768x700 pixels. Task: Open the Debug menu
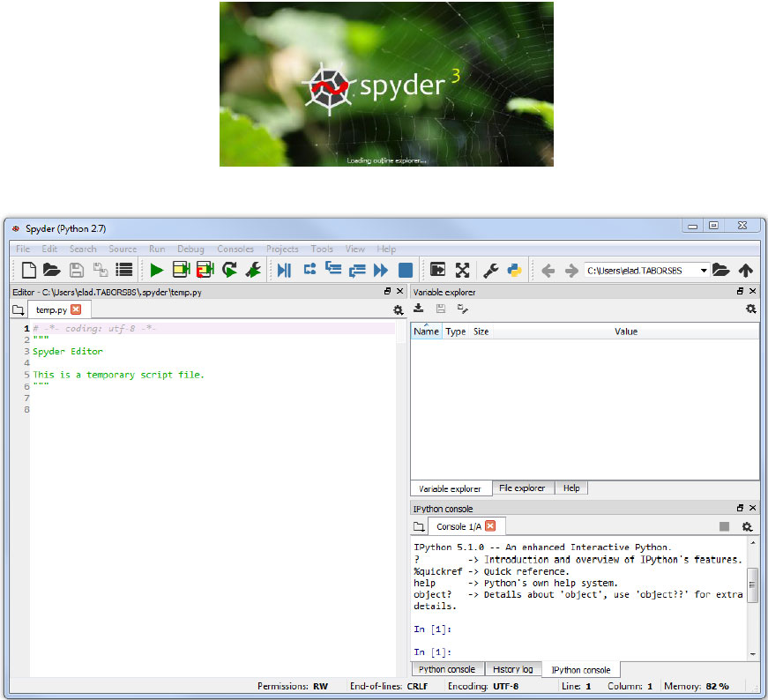pos(190,249)
